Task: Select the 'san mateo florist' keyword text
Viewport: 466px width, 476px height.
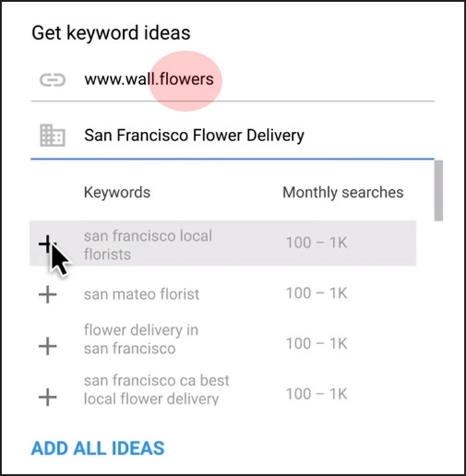Action: pos(142,294)
